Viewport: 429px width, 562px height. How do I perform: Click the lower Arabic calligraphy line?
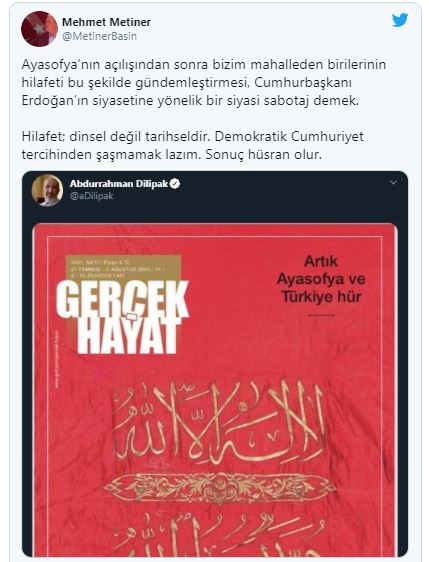219,532
